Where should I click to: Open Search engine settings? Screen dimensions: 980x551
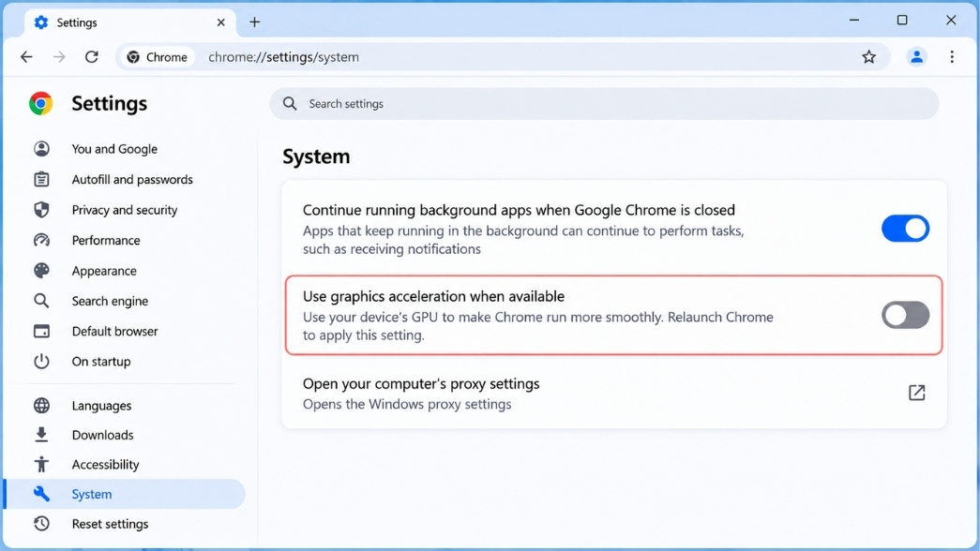pyautogui.click(x=110, y=301)
